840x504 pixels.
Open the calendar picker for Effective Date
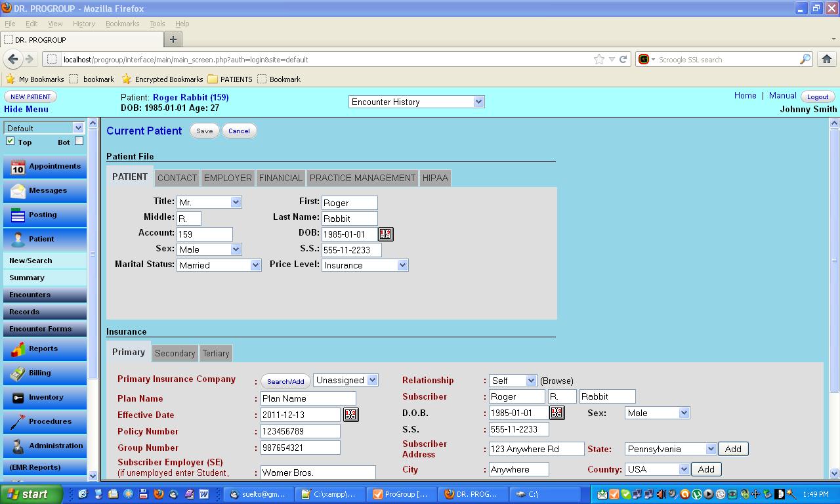coord(351,414)
